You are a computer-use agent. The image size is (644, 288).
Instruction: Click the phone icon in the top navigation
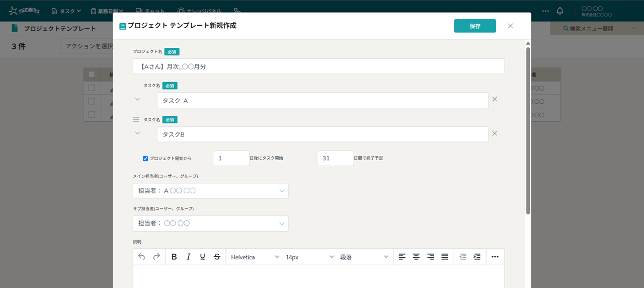237,11
